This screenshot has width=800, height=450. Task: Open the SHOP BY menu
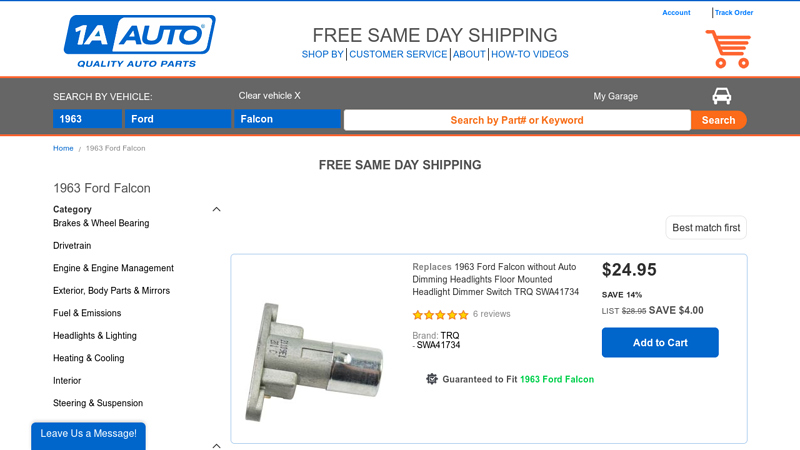click(322, 55)
